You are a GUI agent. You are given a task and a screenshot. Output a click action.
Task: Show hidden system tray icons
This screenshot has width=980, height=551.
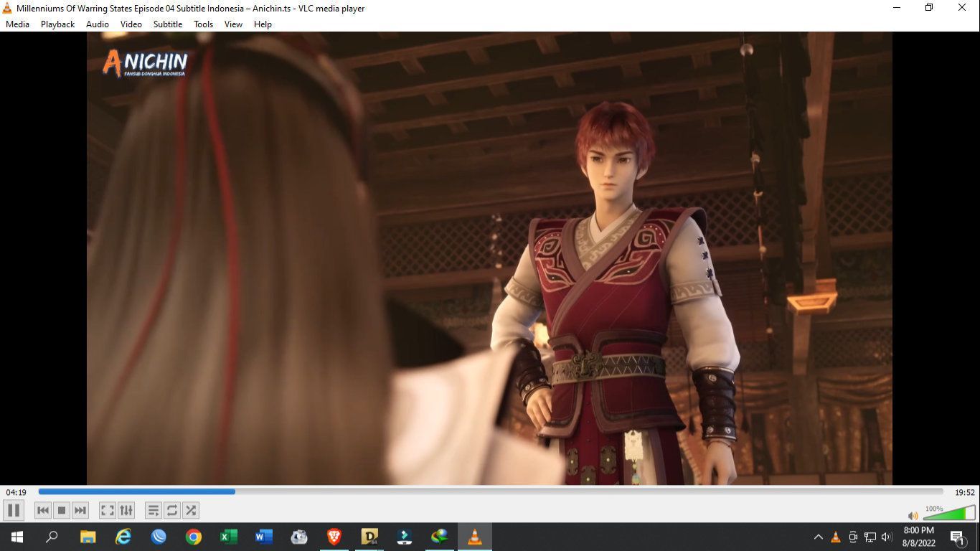(x=818, y=537)
